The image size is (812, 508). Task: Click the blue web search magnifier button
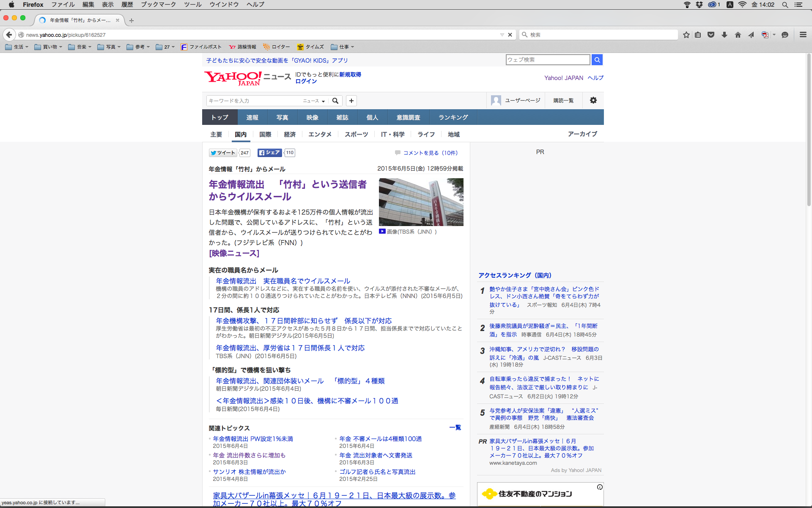tap(597, 60)
